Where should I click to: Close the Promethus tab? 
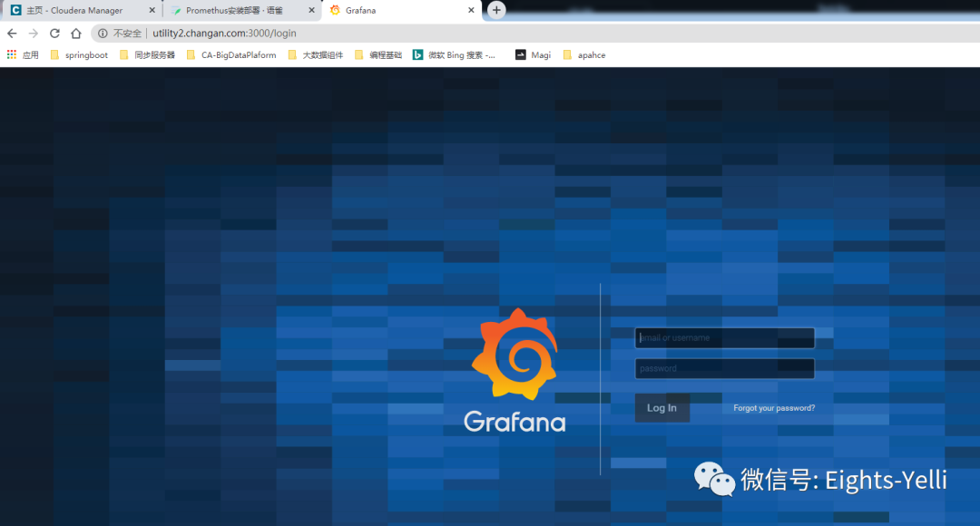pyautogui.click(x=311, y=10)
